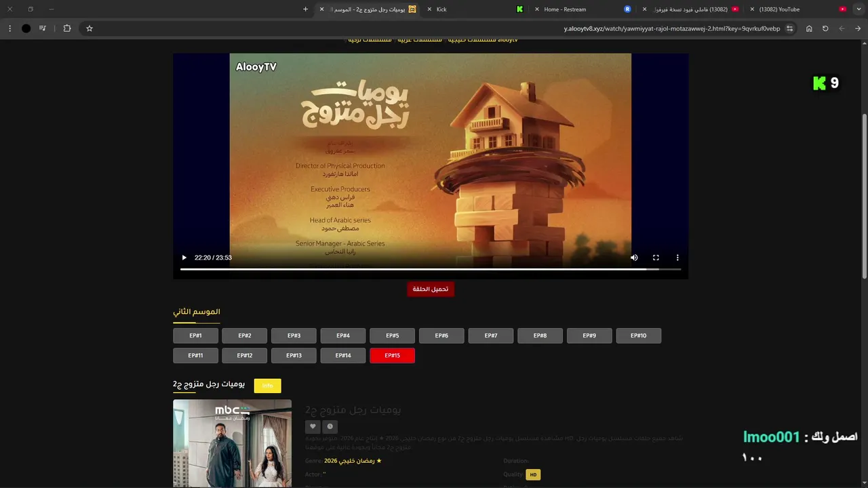This screenshot has width=868, height=488.
Task: Select episode EP#8
Action: point(540,335)
